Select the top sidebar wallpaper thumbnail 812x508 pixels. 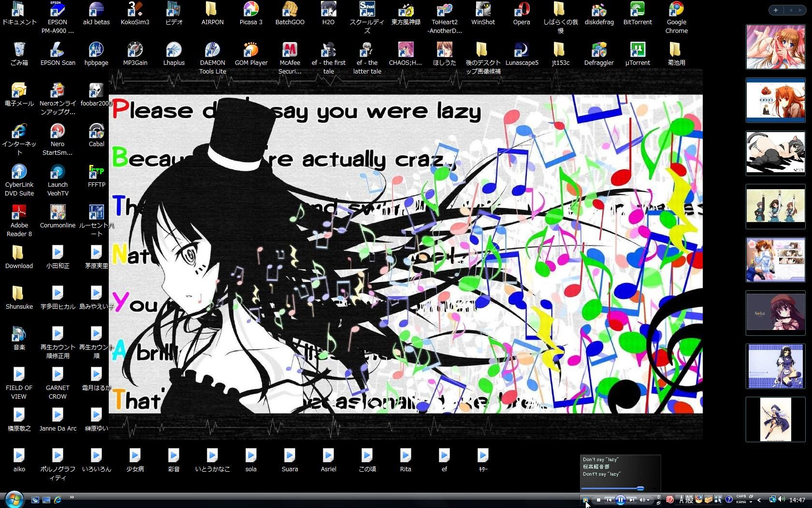click(775, 47)
